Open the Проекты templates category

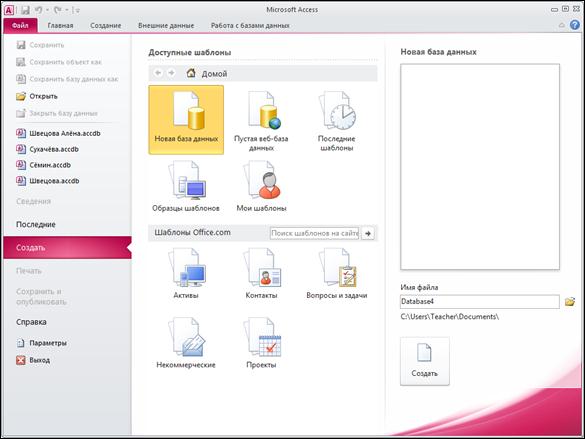pyautogui.click(x=261, y=343)
